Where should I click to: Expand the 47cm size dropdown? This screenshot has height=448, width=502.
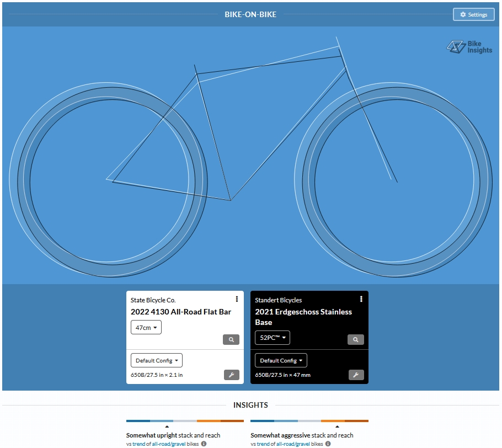[x=146, y=327]
